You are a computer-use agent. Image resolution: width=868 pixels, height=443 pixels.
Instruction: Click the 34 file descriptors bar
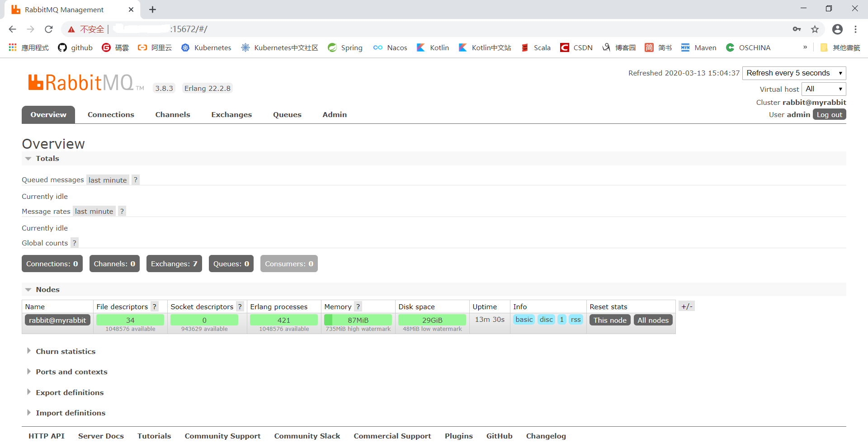click(130, 320)
